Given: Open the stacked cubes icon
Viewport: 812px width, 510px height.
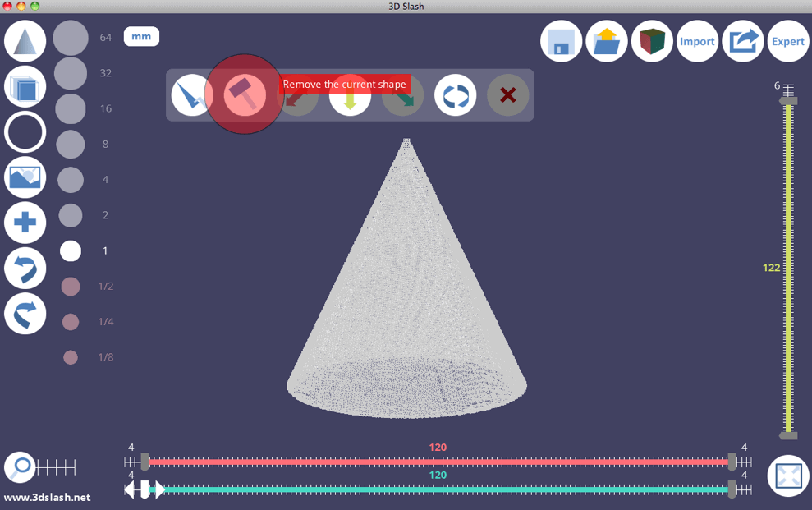Looking at the screenshot, I should [x=25, y=86].
